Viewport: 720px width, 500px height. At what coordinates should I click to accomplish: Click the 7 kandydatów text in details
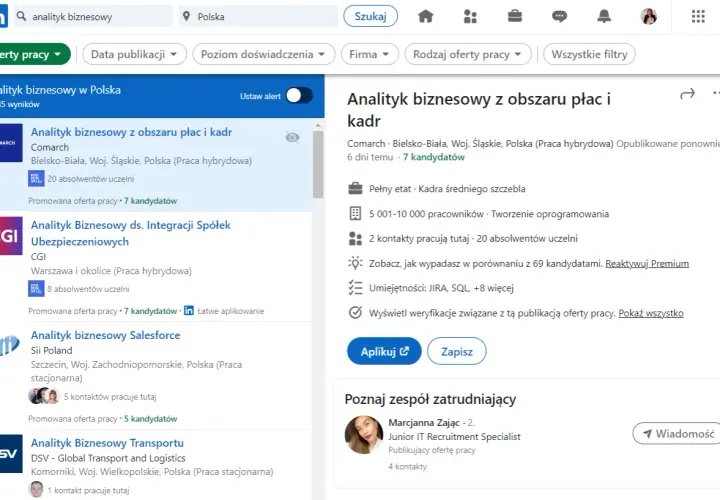tap(433, 157)
